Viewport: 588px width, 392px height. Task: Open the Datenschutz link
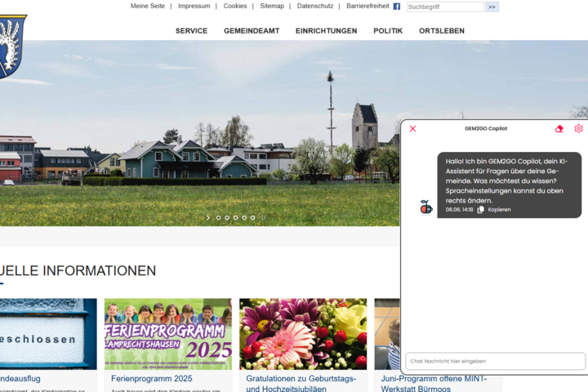coord(315,6)
